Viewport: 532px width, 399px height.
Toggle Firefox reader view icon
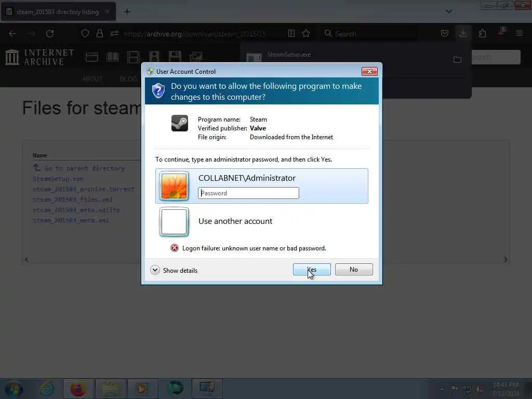click(291, 33)
